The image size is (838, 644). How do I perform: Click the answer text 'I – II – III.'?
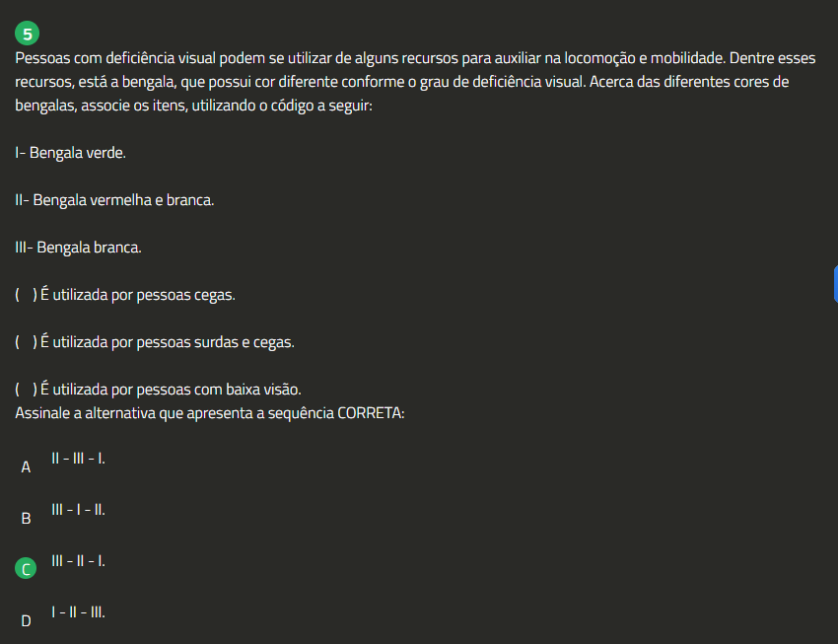(x=78, y=612)
